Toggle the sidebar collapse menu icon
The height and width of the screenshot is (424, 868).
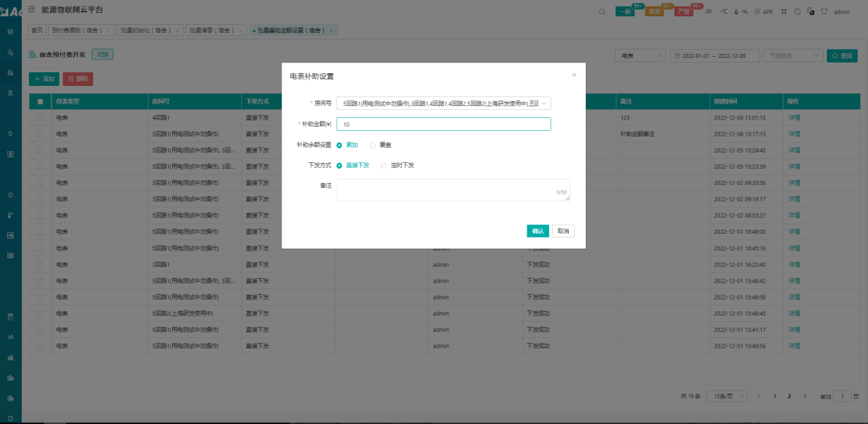click(31, 10)
